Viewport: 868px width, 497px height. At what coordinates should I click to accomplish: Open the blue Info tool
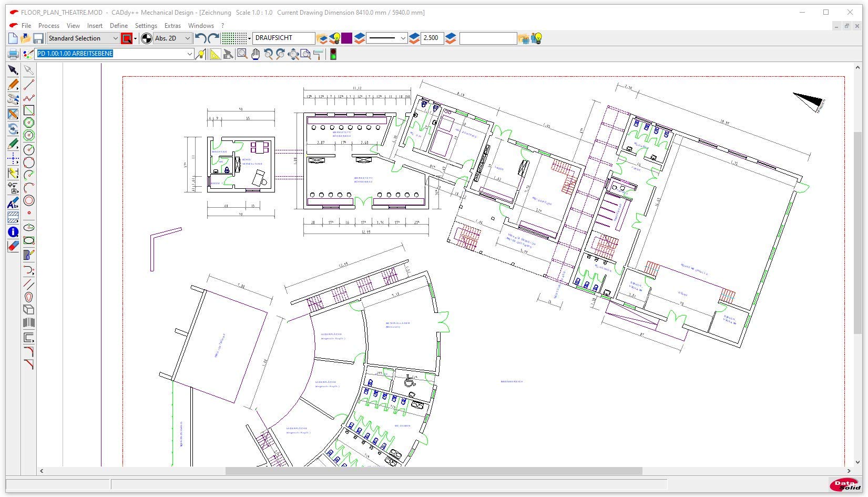pyautogui.click(x=13, y=232)
